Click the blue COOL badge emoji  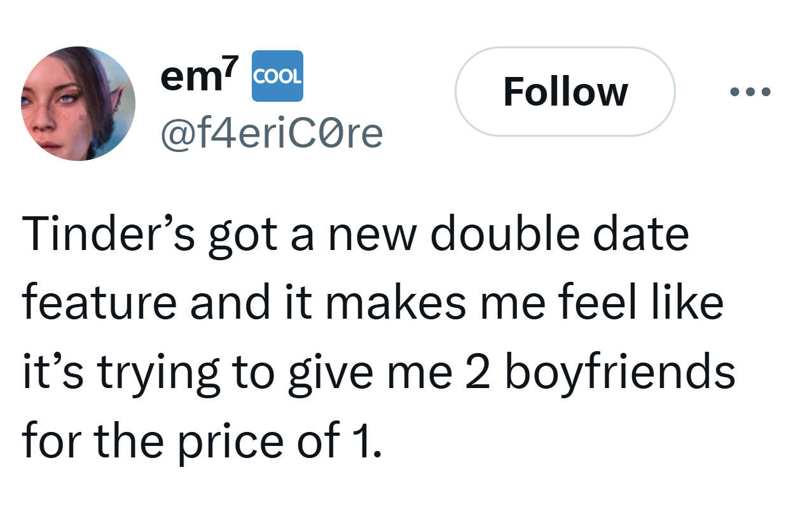tap(277, 76)
